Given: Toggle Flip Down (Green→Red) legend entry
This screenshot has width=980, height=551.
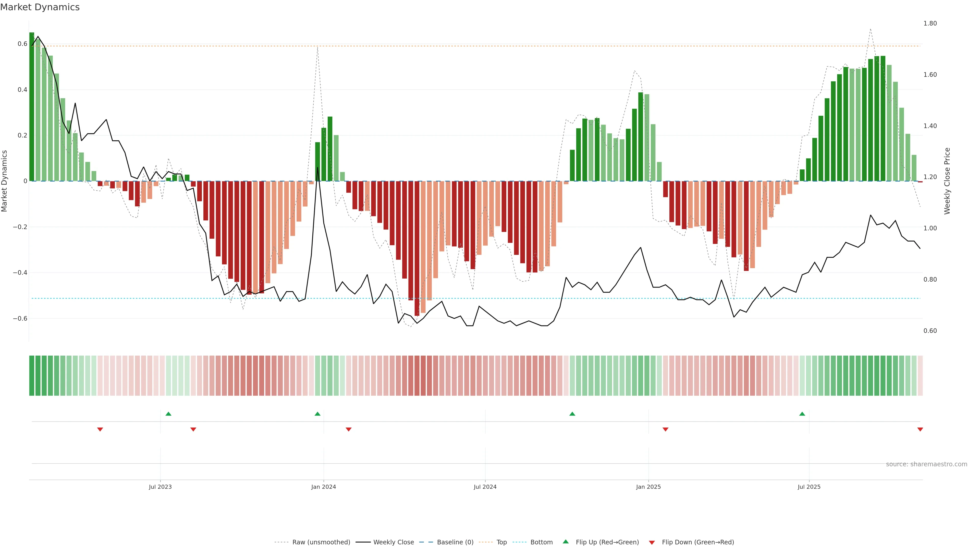Looking at the screenshot, I should 698,542.
